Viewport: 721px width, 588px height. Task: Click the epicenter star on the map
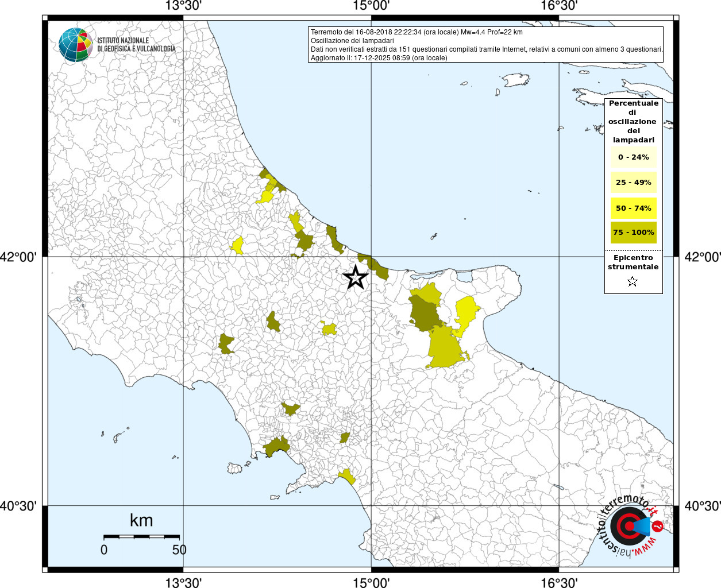tap(356, 277)
